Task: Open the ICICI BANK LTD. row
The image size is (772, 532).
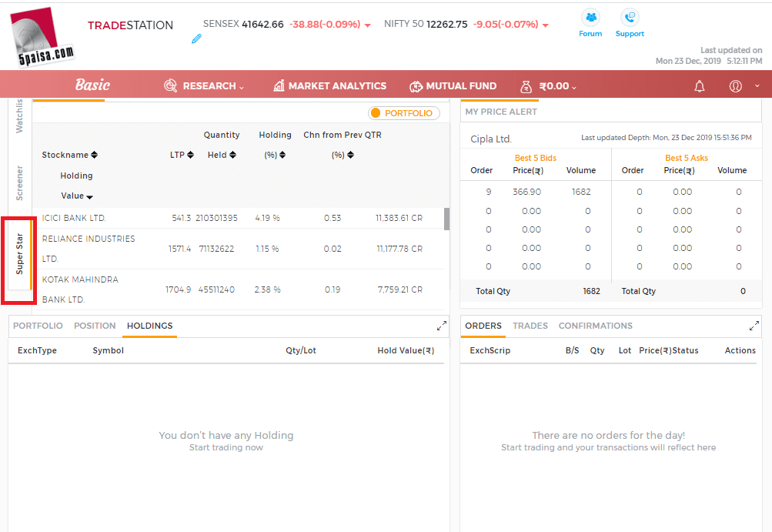Action: coord(239,218)
